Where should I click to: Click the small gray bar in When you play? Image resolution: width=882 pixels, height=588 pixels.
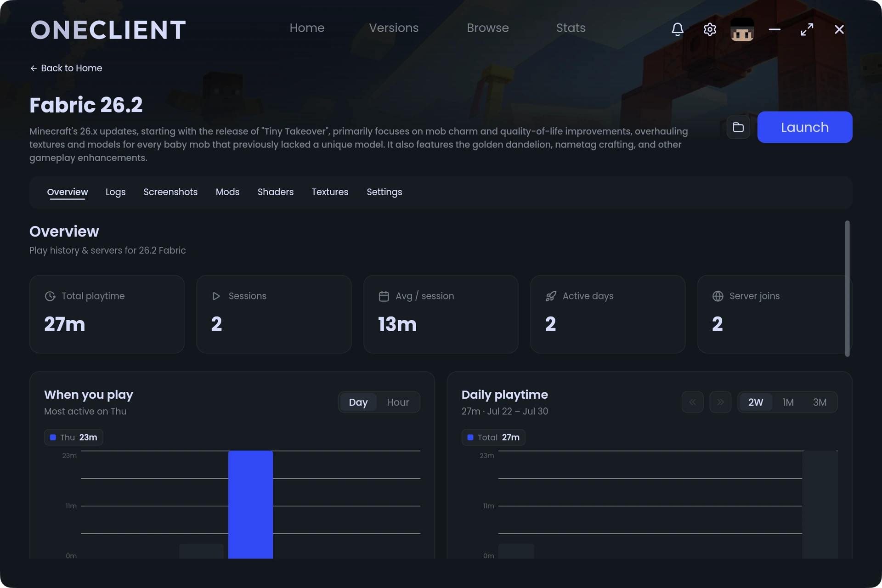[201, 551]
